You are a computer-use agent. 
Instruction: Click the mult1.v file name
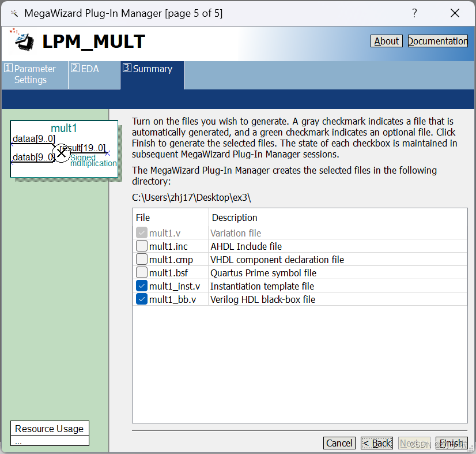point(165,233)
